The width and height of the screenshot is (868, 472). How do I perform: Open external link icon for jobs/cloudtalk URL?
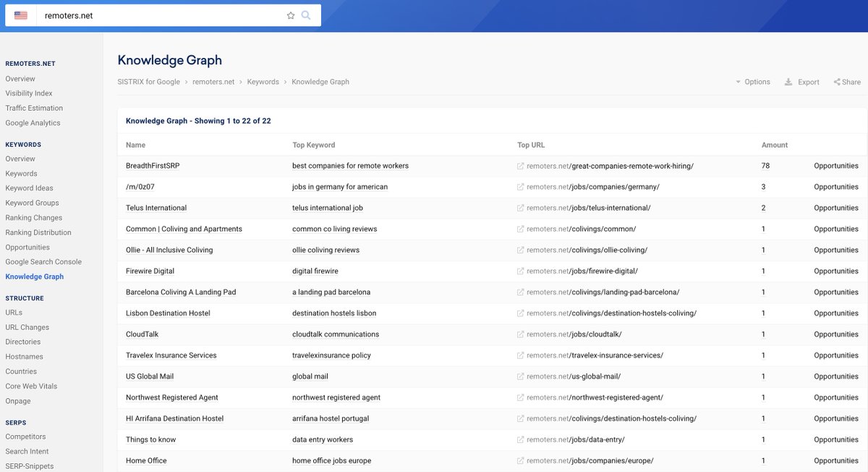521,334
